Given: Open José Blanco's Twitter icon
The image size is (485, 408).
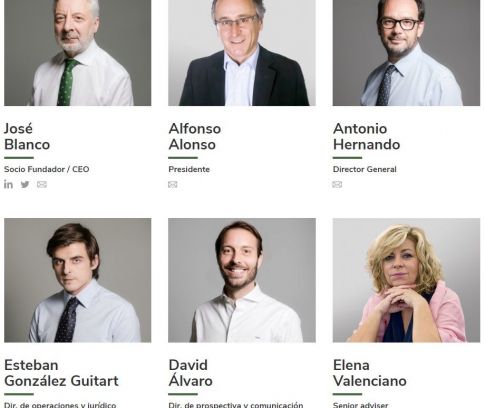Looking at the screenshot, I should coord(25,184).
